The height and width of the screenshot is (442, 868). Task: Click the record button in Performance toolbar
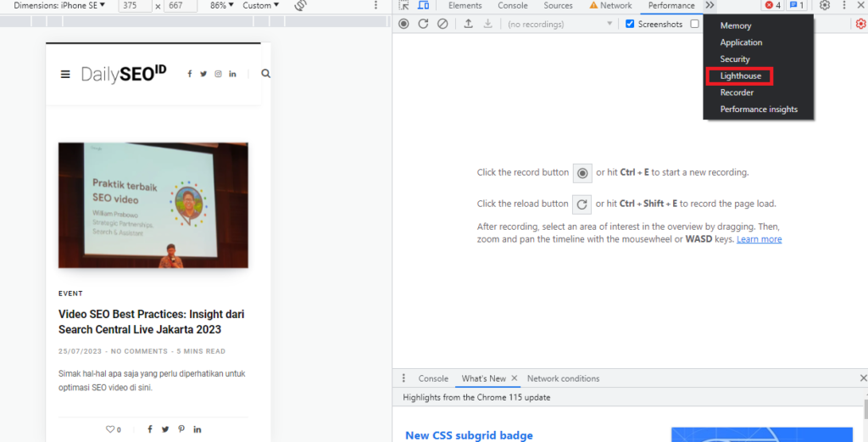(x=404, y=24)
